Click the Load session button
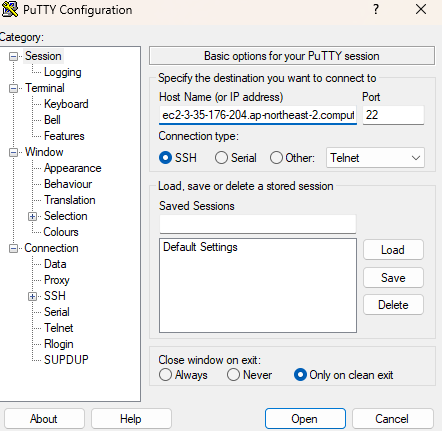 pyautogui.click(x=393, y=250)
